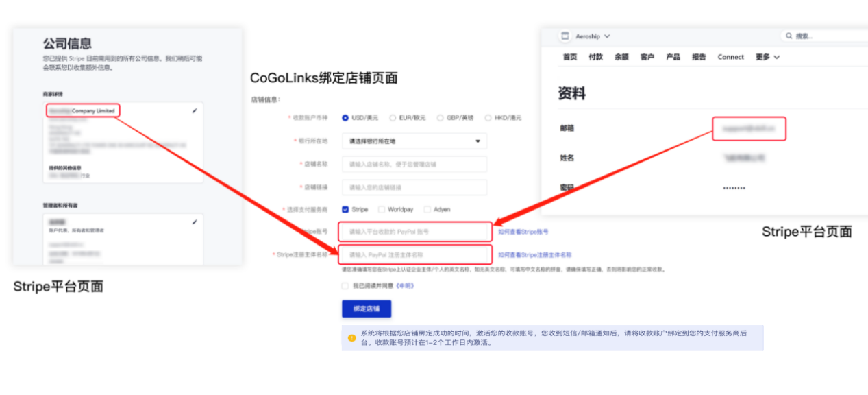Click the 绑定店铺 submit button

(x=366, y=309)
